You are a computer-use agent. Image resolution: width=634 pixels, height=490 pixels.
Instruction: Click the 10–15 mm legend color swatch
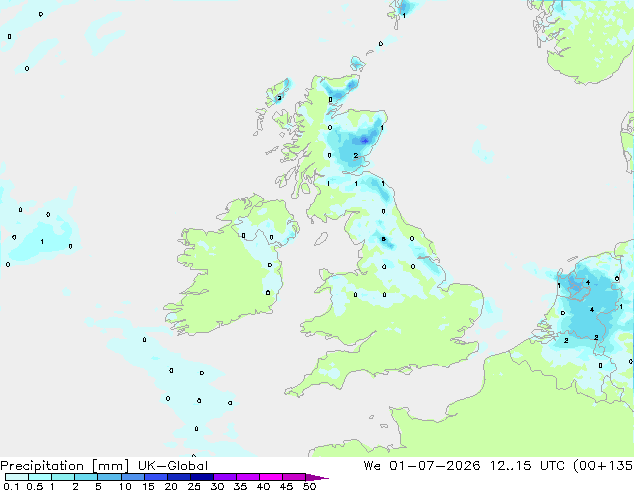point(132,477)
